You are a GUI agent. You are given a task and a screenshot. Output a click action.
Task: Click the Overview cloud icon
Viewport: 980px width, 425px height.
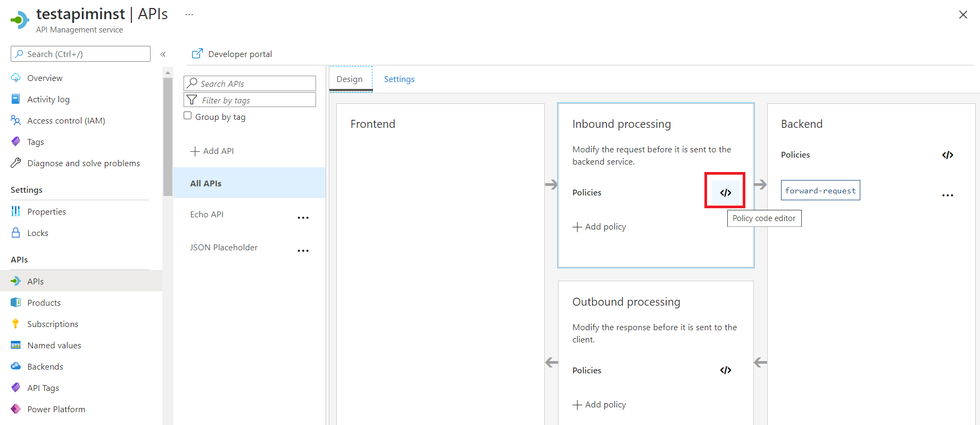click(x=16, y=78)
